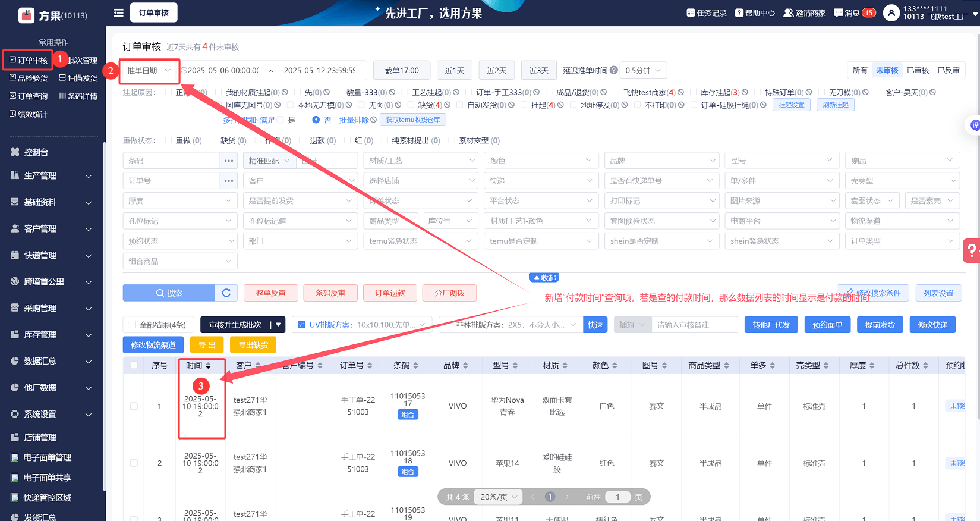Viewport: 980px width, 521px height.
Task: Click the 前往 page number input
Action: [x=617, y=497]
